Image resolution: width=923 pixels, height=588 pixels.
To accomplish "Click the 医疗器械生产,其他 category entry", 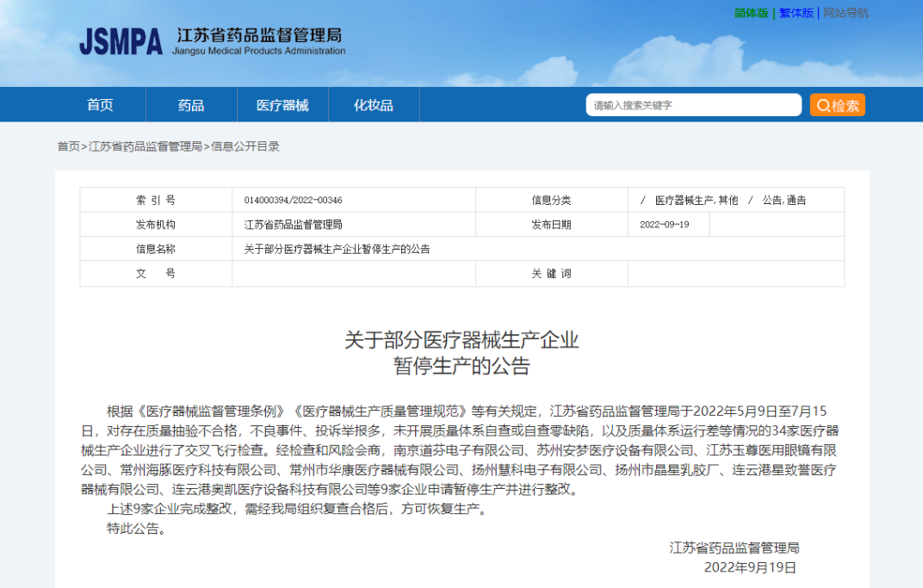I will 696,201.
